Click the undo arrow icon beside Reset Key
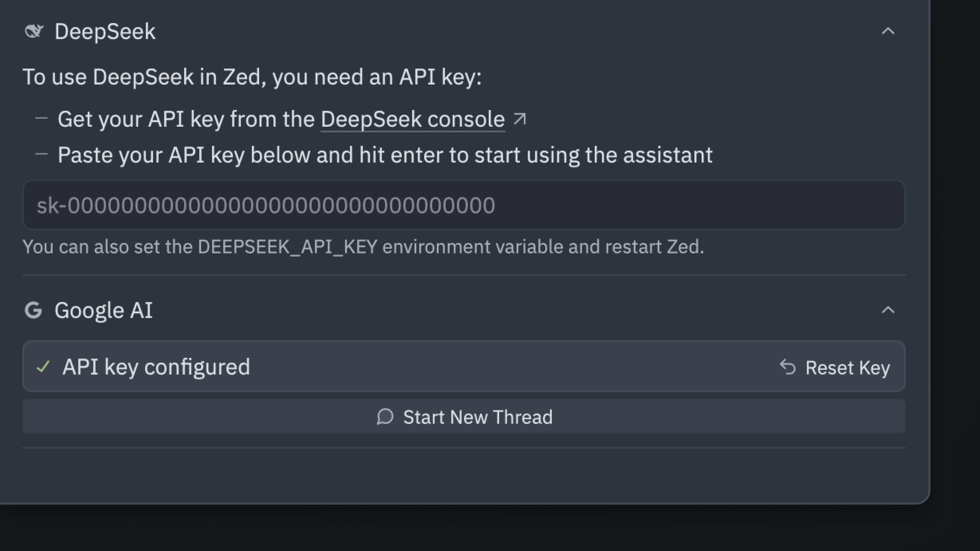980x551 pixels. pos(787,367)
